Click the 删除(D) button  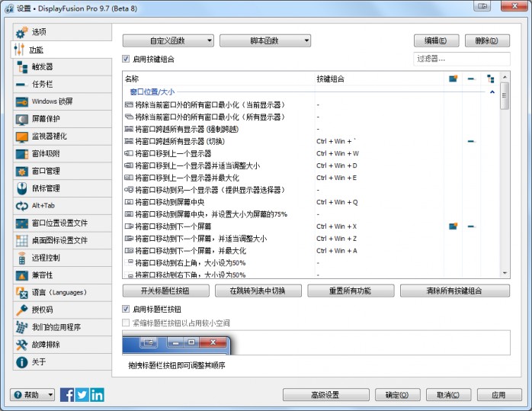tap(487, 40)
